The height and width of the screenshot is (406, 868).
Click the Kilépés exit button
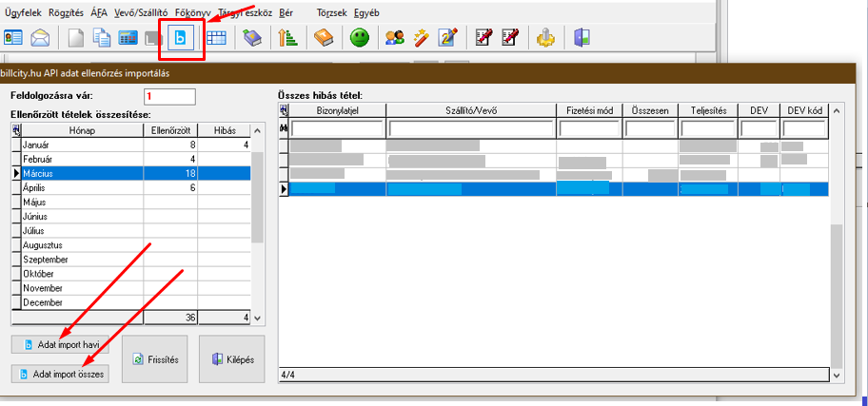click(x=231, y=360)
